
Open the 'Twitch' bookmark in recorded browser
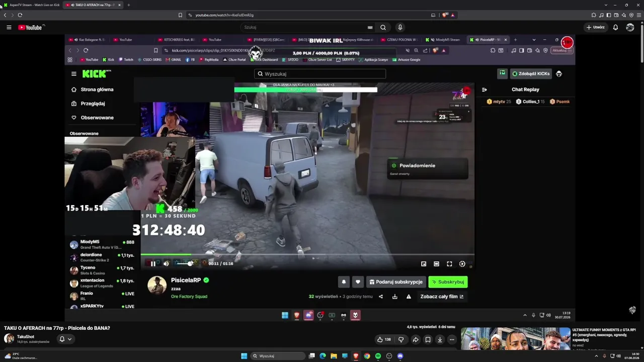pyautogui.click(x=126, y=60)
